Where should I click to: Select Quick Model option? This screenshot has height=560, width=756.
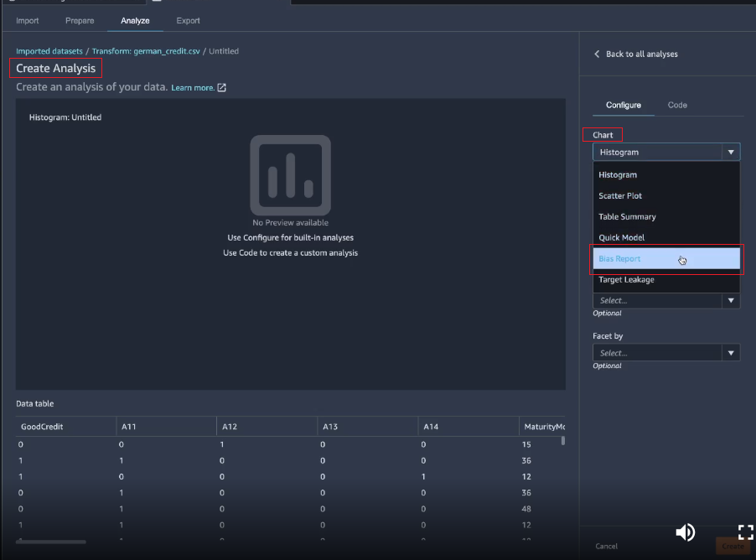tap(622, 237)
